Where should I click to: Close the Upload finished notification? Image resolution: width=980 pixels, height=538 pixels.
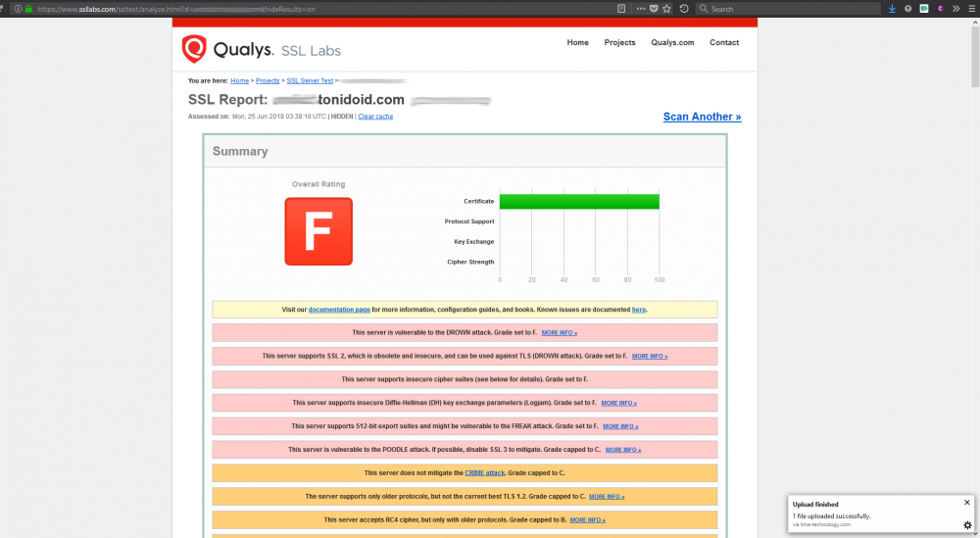point(967,503)
